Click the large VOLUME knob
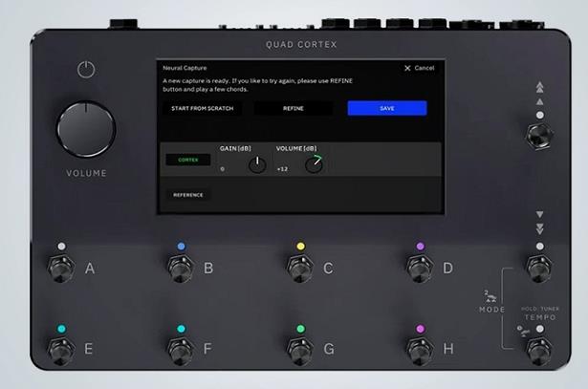588x389 pixels. pyautogui.click(x=86, y=129)
